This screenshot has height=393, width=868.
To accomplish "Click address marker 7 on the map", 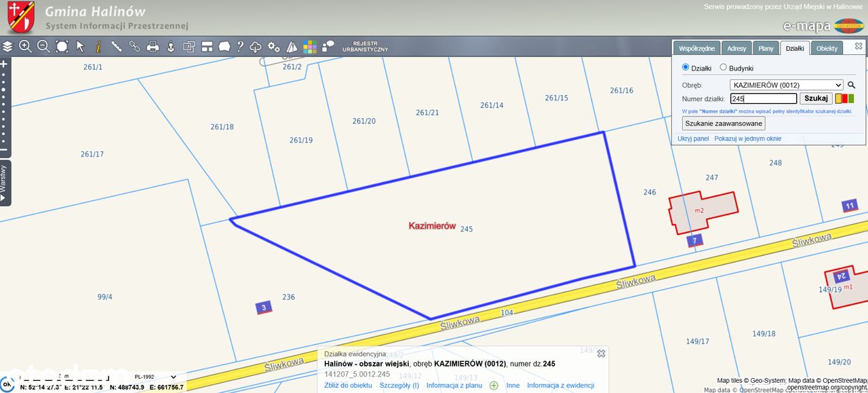I will point(694,240).
